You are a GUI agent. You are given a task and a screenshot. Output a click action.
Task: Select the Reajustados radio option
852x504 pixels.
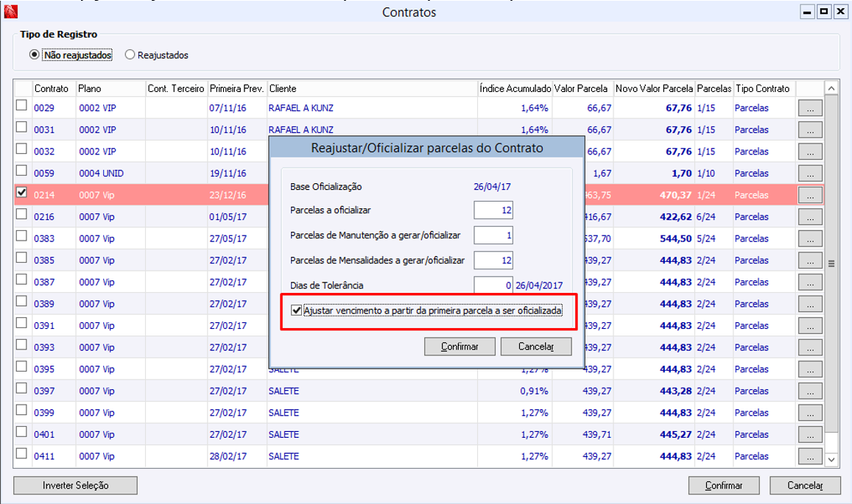click(x=130, y=55)
